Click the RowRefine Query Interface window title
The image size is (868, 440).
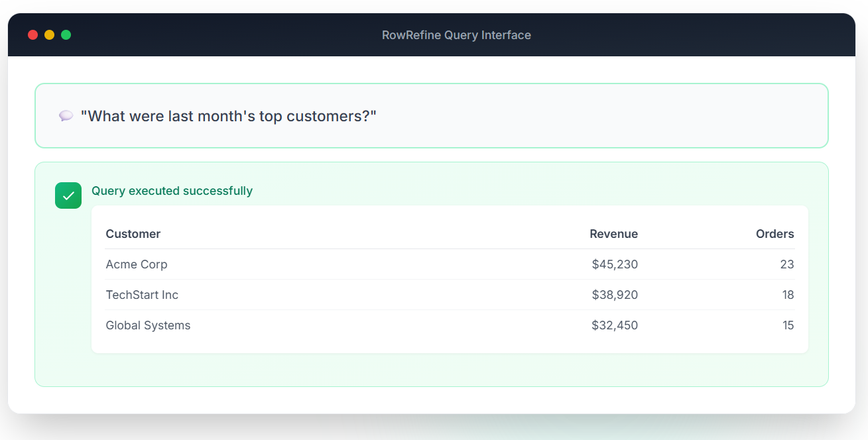[456, 35]
